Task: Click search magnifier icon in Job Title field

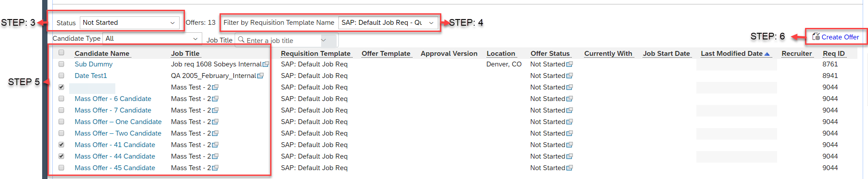Action: pyautogui.click(x=241, y=40)
